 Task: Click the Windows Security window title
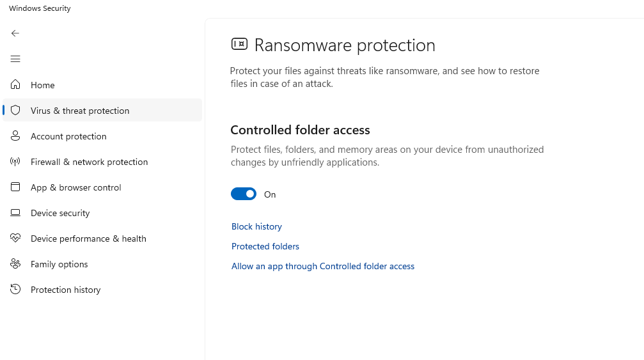point(40,8)
